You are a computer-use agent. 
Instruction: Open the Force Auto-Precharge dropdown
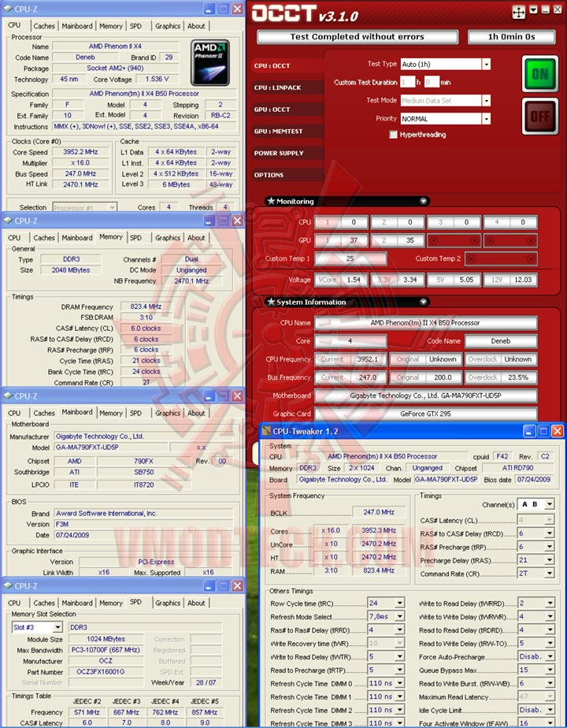coord(550,656)
